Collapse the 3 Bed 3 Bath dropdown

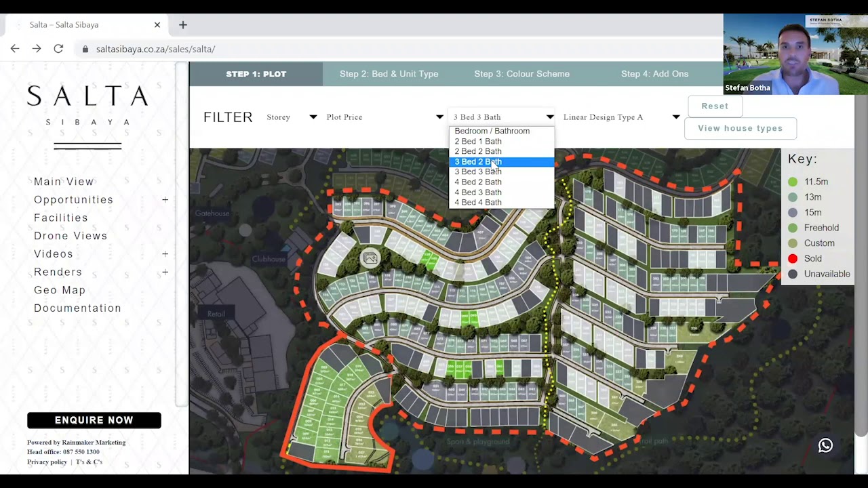502,117
